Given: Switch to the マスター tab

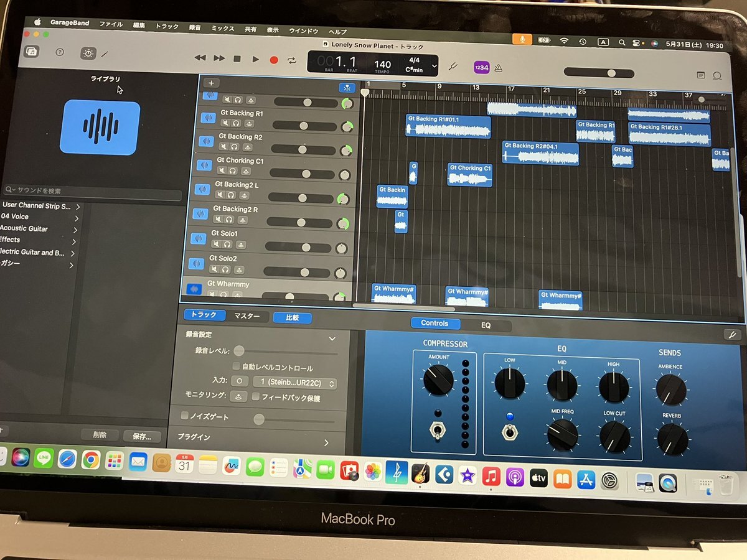Looking at the screenshot, I should 247,316.
